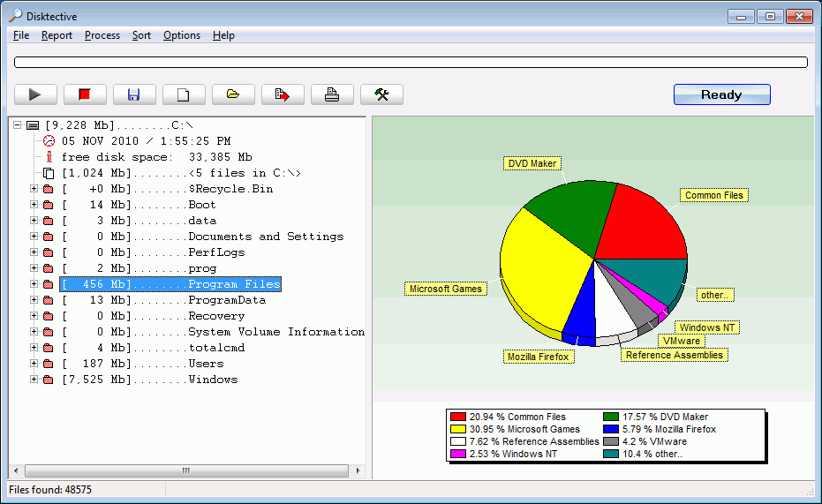The height and width of the screenshot is (504, 822).
Task: Expand the Program Files node
Action: tap(34, 284)
